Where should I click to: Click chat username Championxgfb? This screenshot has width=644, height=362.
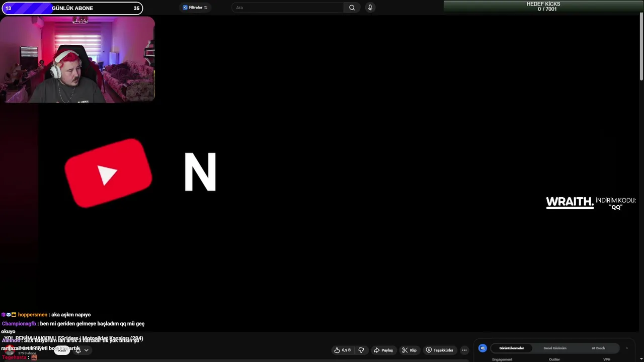click(19, 324)
